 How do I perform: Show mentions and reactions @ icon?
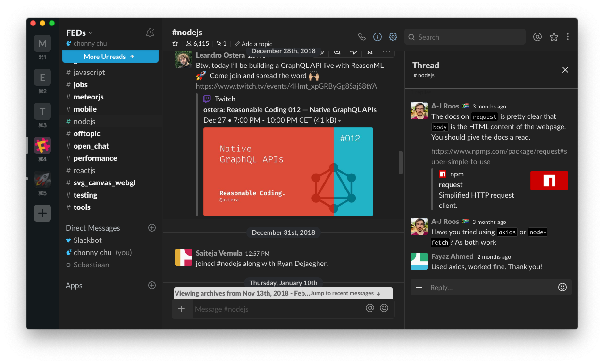(537, 37)
